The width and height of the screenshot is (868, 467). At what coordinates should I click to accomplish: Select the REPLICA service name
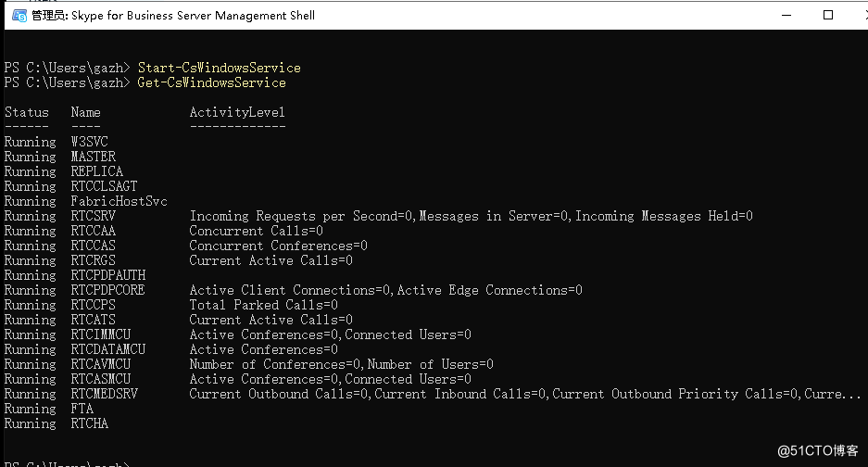tap(97, 171)
